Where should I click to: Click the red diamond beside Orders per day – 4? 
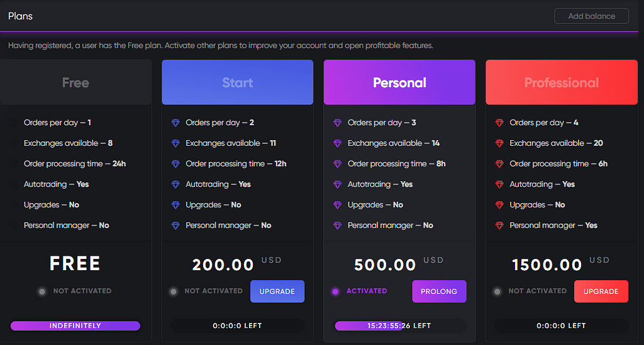(x=499, y=123)
